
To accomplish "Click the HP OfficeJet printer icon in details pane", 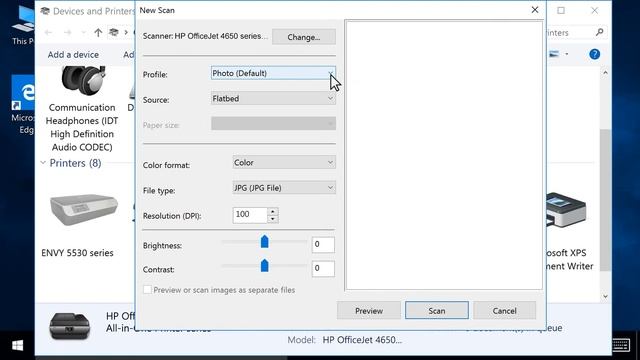I will (x=69, y=326).
